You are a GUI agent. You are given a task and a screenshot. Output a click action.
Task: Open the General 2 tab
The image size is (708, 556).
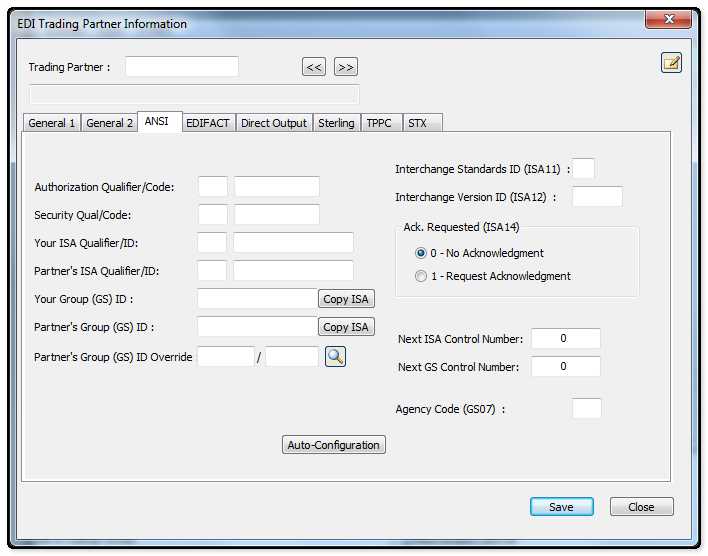click(x=109, y=123)
